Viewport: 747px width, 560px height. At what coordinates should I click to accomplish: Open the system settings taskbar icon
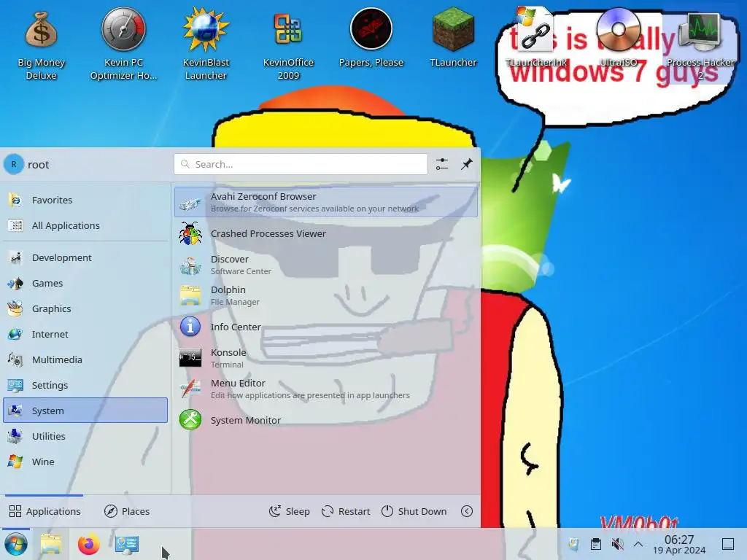click(x=127, y=544)
